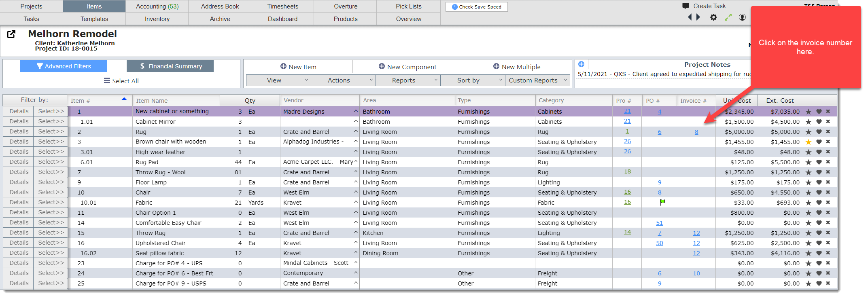Screen dimensions: 868x296
Task: Go to the Dashboard tab
Action: point(282,19)
